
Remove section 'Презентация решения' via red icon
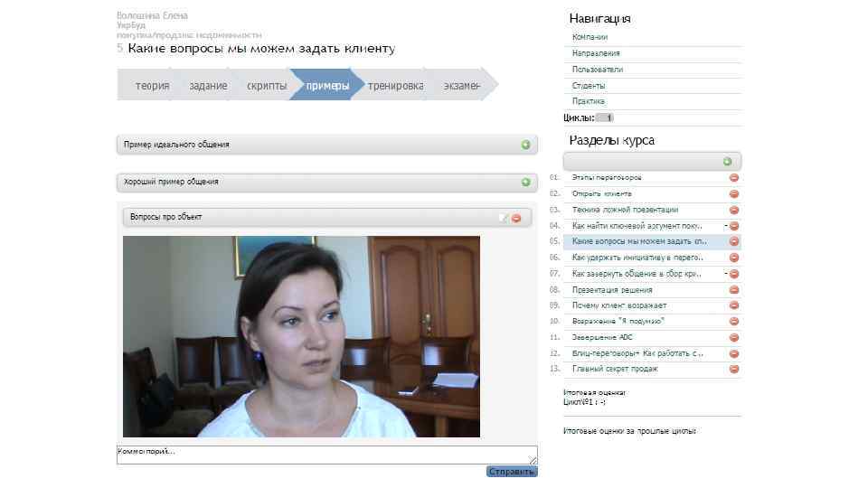tap(734, 289)
